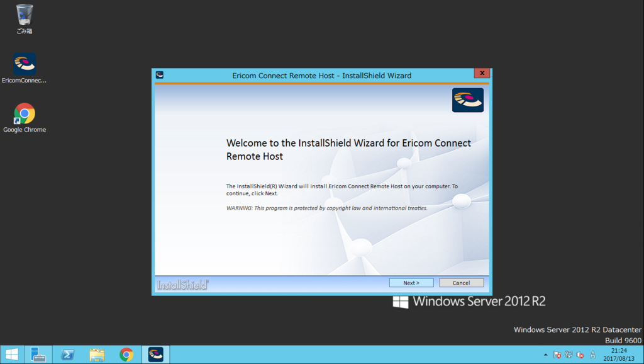Open File Explorer from the taskbar

97,355
